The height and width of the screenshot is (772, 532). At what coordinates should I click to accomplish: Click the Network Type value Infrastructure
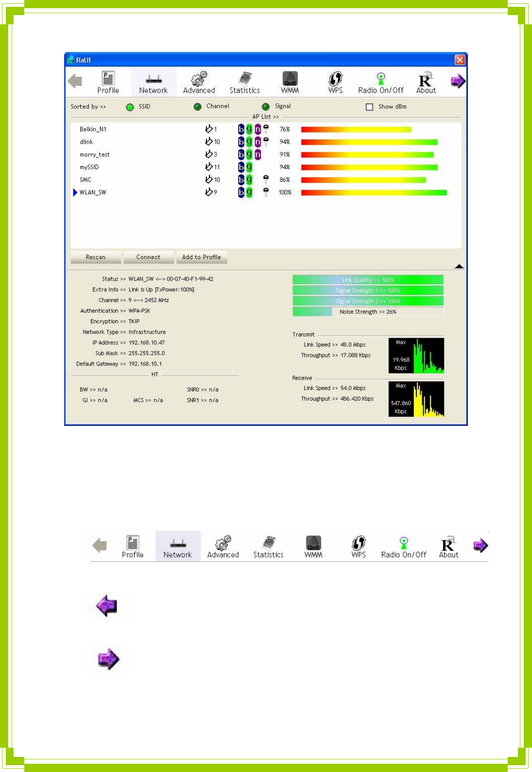coord(147,332)
